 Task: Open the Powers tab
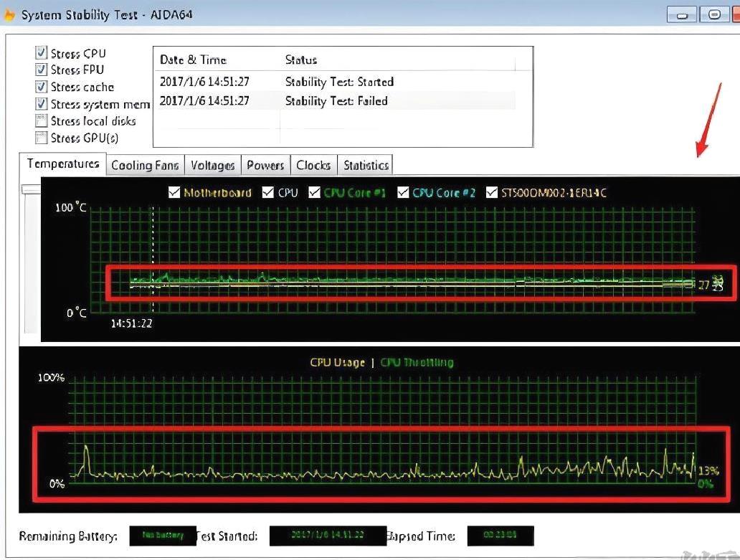pyautogui.click(x=266, y=165)
